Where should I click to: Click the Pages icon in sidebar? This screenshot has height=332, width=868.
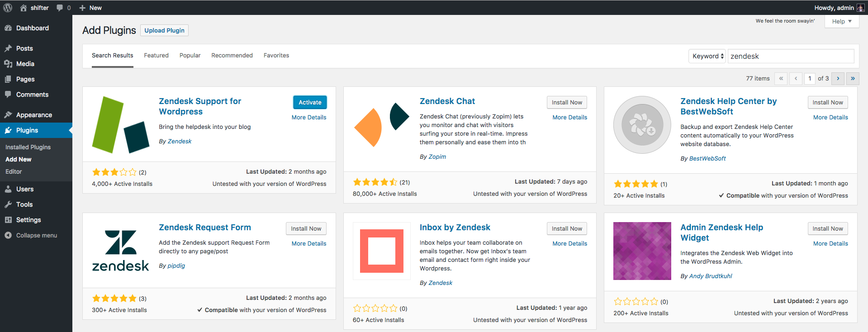coord(8,79)
